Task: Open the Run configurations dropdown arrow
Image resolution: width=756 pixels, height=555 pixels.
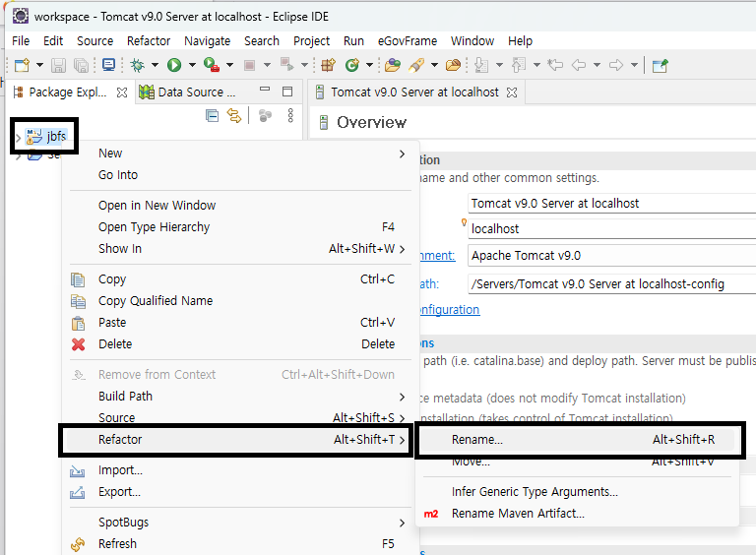Action: coord(192,65)
